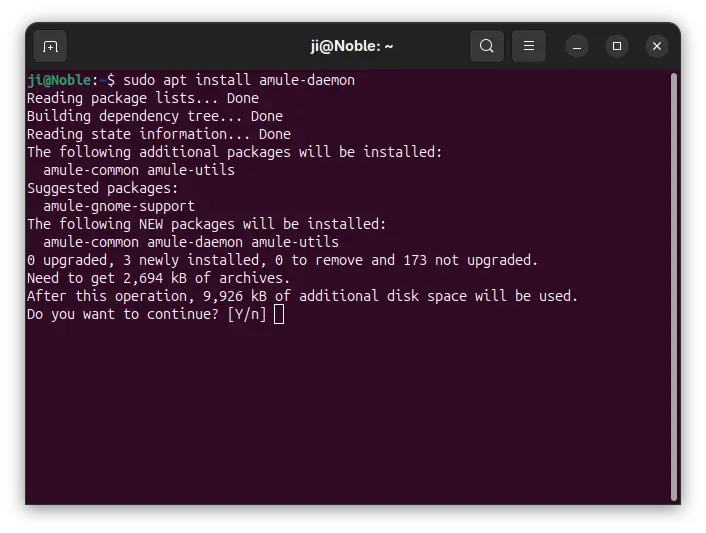
Task: Click amule-daemon in the NEW packages list
Action: [195, 242]
